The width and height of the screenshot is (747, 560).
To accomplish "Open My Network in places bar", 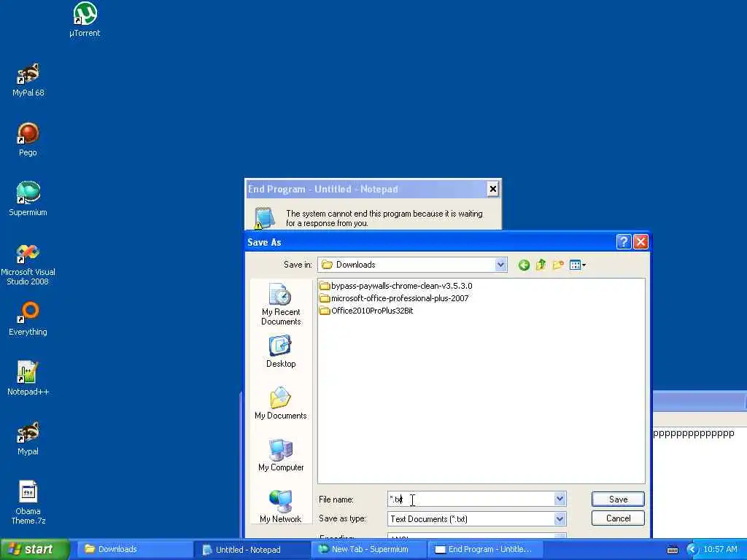I will 281,507.
